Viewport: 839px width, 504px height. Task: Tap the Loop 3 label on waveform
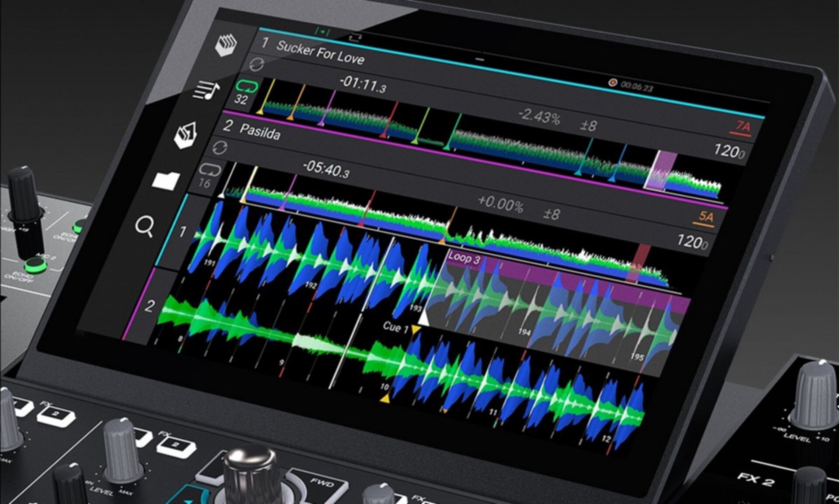click(x=463, y=258)
